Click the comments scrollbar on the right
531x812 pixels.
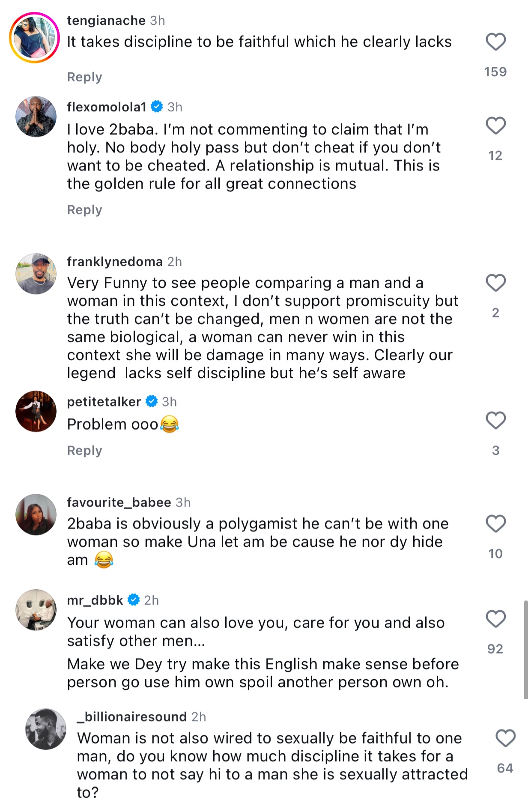pos(526,649)
